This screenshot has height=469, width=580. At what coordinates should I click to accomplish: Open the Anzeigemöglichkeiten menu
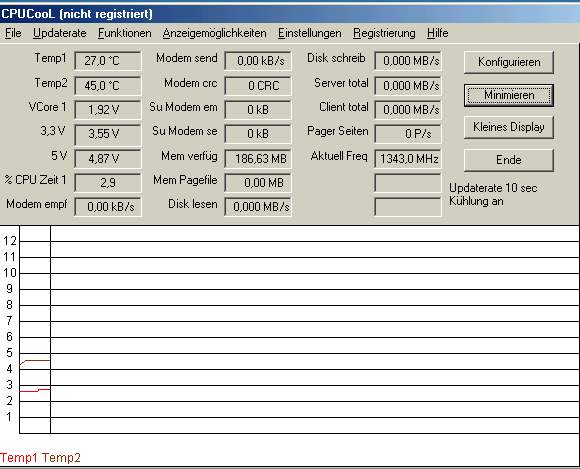pyautogui.click(x=215, y=33)
